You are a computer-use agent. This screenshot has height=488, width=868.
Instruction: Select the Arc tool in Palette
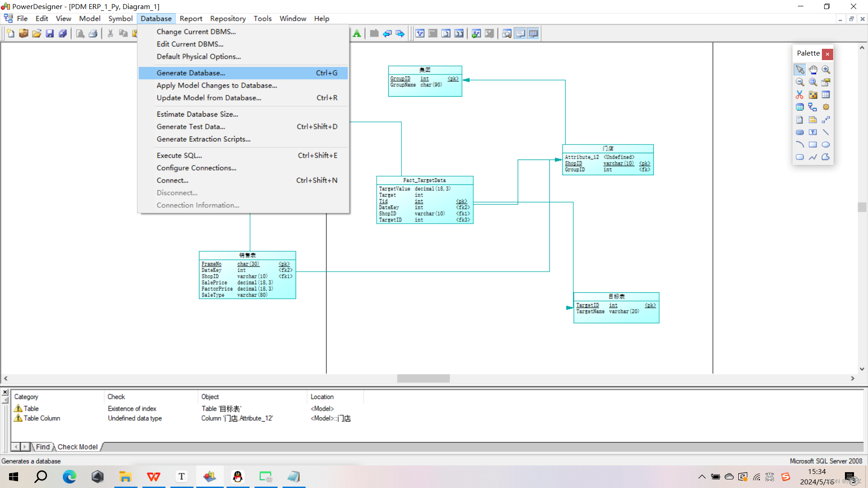click(x=800, y=145)
